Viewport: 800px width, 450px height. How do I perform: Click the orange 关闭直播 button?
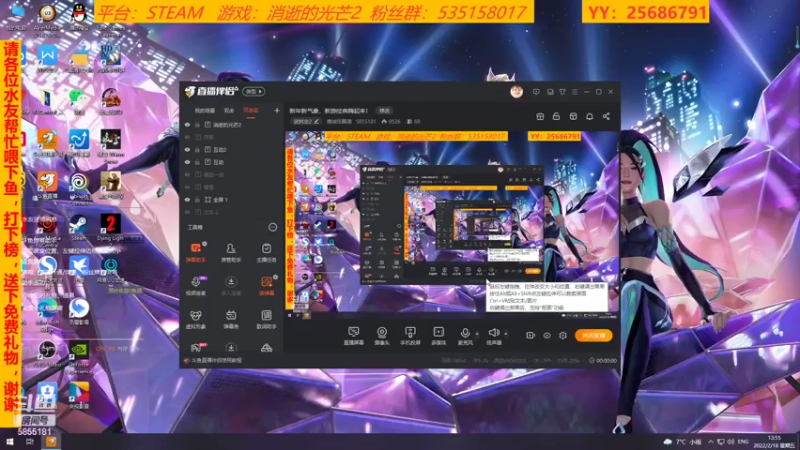click(593, 335)
